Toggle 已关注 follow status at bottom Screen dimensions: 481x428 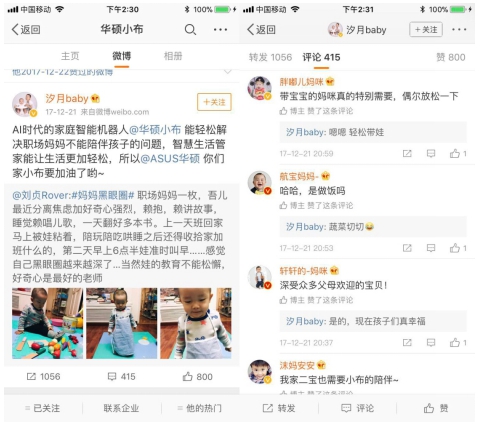43,408
